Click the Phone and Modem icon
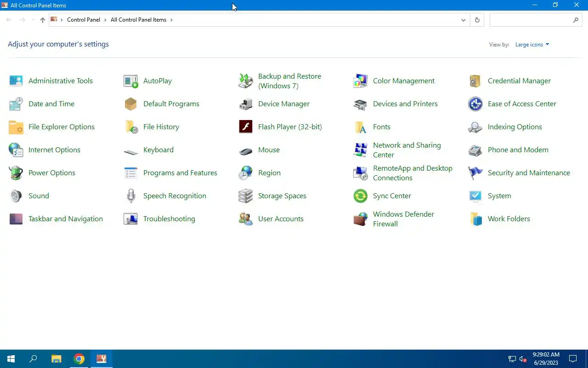 (x=475, y=150)
